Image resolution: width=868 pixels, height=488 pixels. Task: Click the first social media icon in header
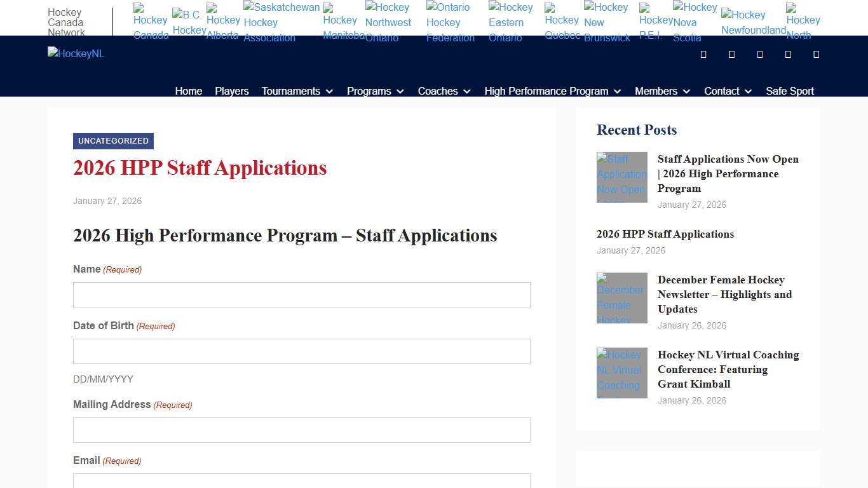pos(702,54)
